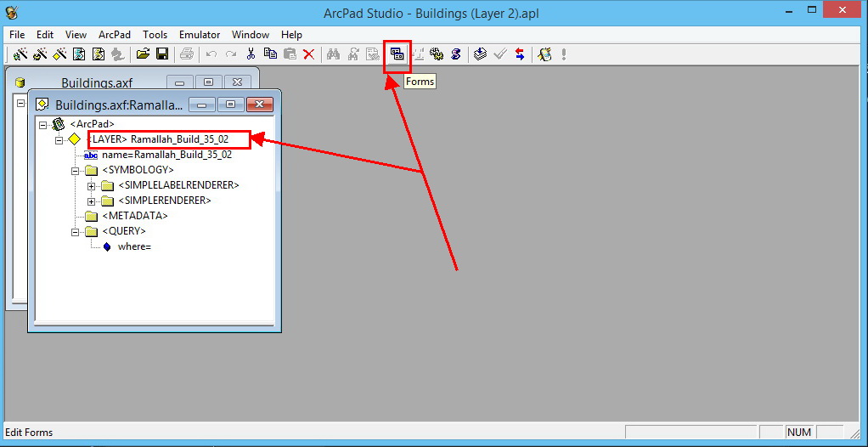Collapse the <ArcPad> root node
Image resolution: width=868 pixels, height=447 pixels.
point(43,125)
